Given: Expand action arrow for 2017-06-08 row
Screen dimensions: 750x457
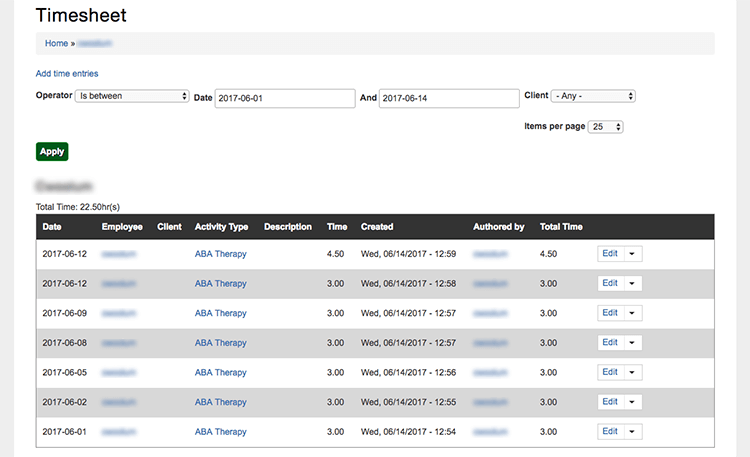Looking at the screenshot, I should click(632, 343).
